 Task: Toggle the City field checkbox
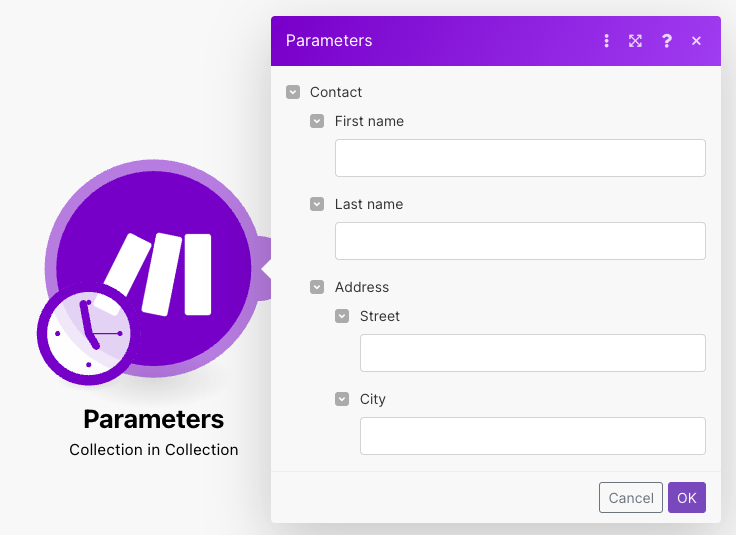(342, 399)
